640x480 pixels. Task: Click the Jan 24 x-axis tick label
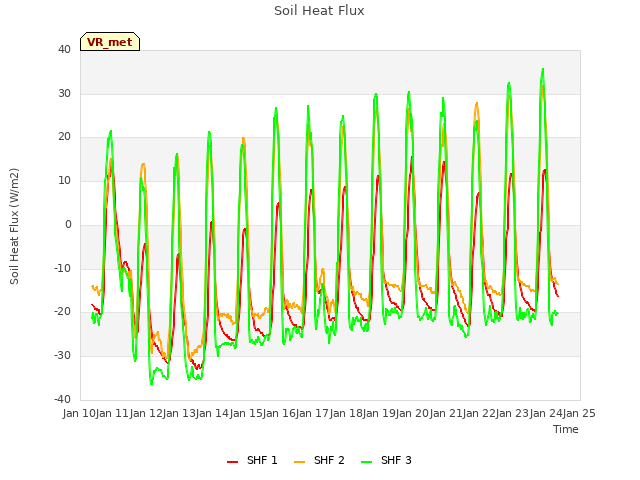(x=546, y=413)
